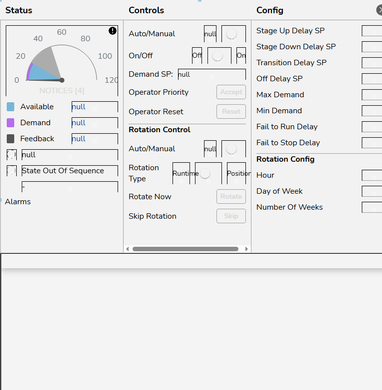Click the Rotate button for Rotate Now

point(231,196)
